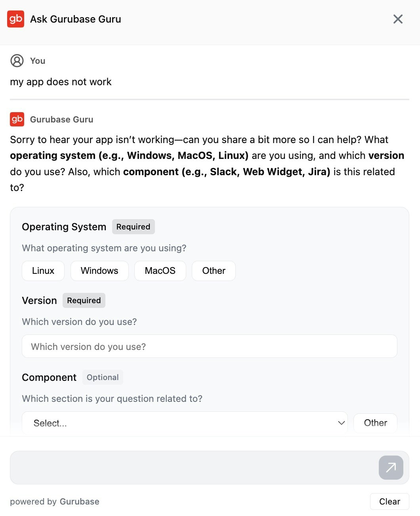Click the Clear button in the footer
The height and width of the screenshot is (516, 420).
389,501
